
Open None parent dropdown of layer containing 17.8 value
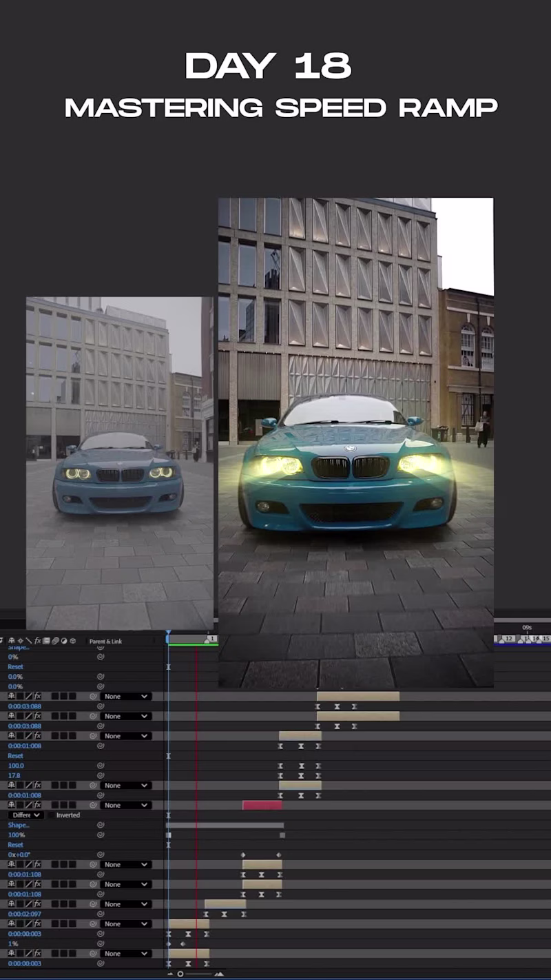tap(125, 736)
